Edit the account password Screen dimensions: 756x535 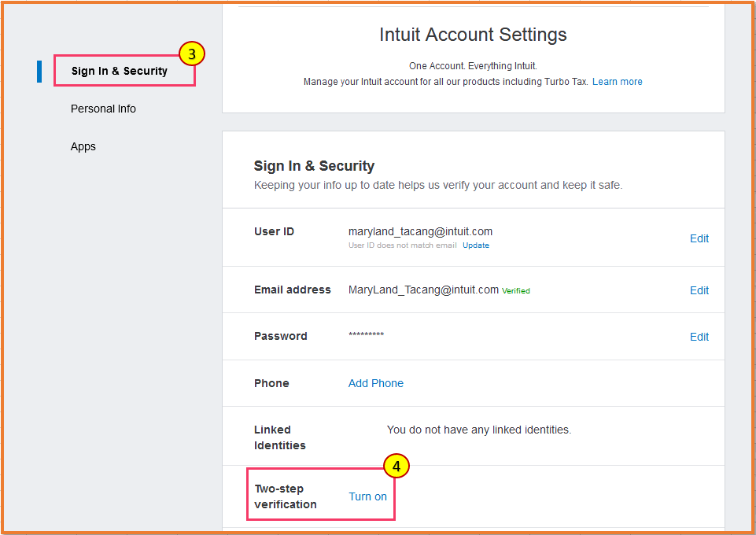pyautogui.click(x=699, y=336)
